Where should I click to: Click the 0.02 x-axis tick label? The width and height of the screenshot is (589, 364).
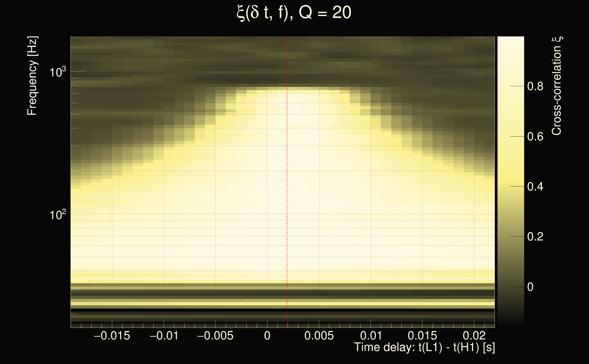474,336
